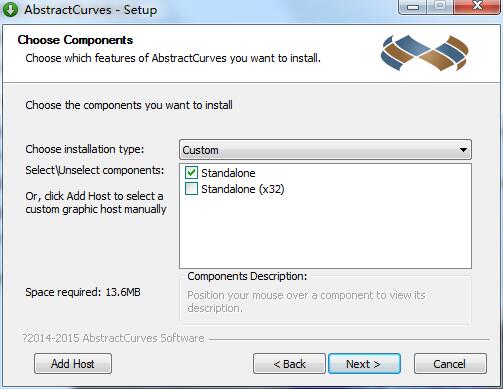Click the Components Description box
The width and height of the screenshot is (503, 389).
coord(325,299)
